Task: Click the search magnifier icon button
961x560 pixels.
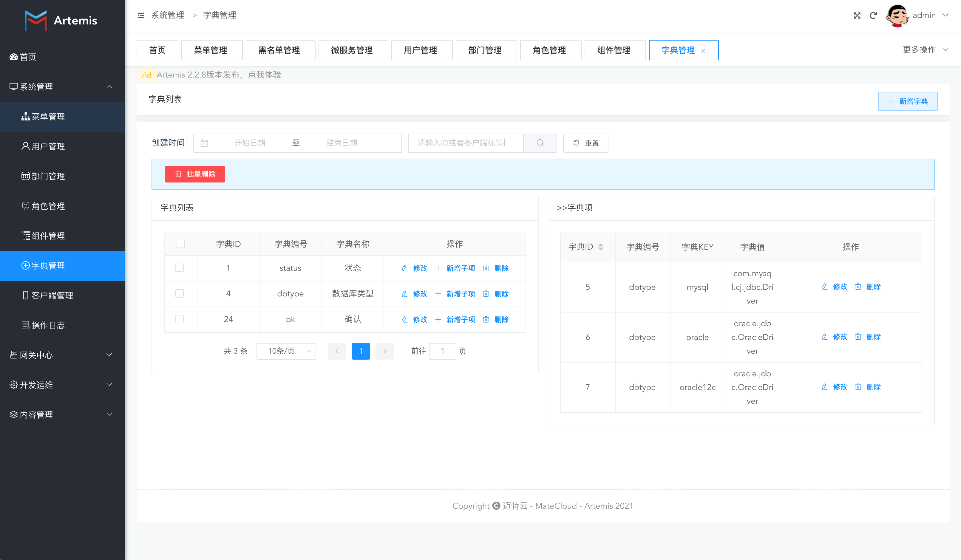Action: [x=540, y=143]
